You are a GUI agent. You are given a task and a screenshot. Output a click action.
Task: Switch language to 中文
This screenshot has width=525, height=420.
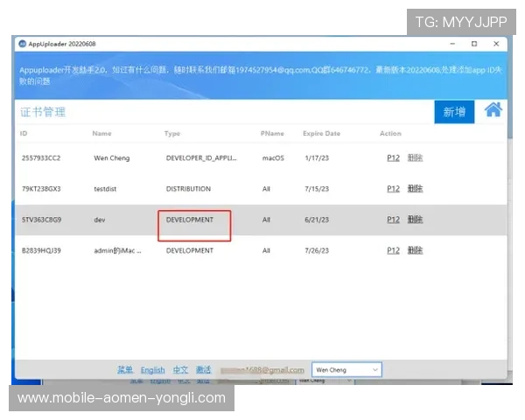pos(180,370)
